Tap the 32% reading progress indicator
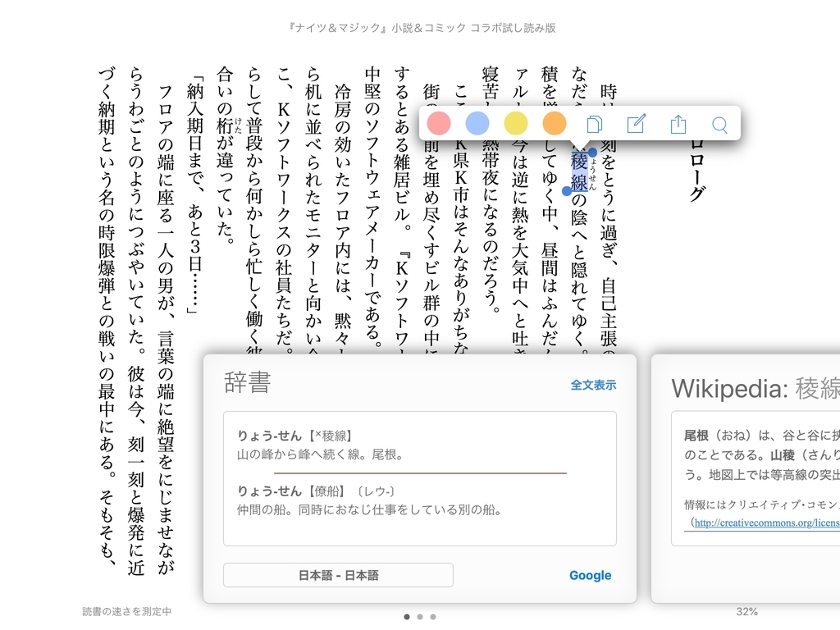This screenshot has width=840, height=630. point(745,611)
